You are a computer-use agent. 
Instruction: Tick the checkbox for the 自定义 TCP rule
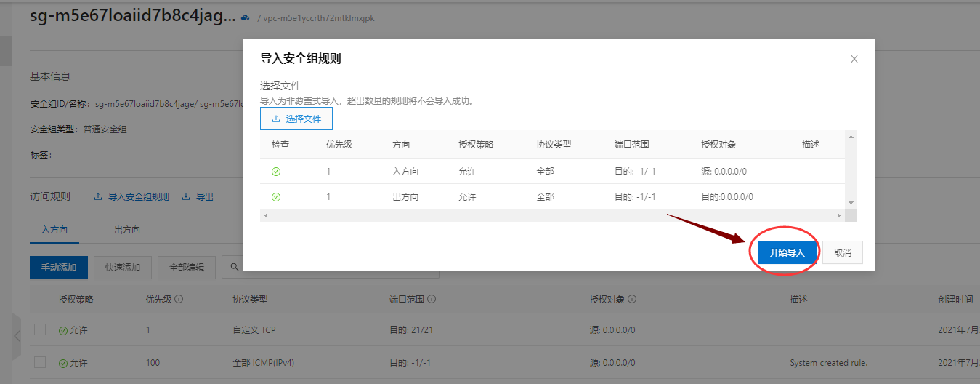(40, 329)
